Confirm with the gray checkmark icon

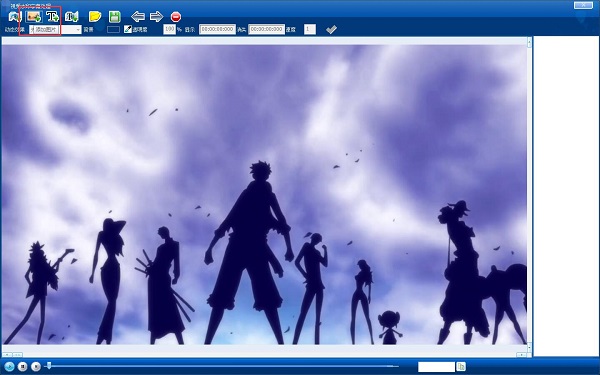[x=331, y=29]
